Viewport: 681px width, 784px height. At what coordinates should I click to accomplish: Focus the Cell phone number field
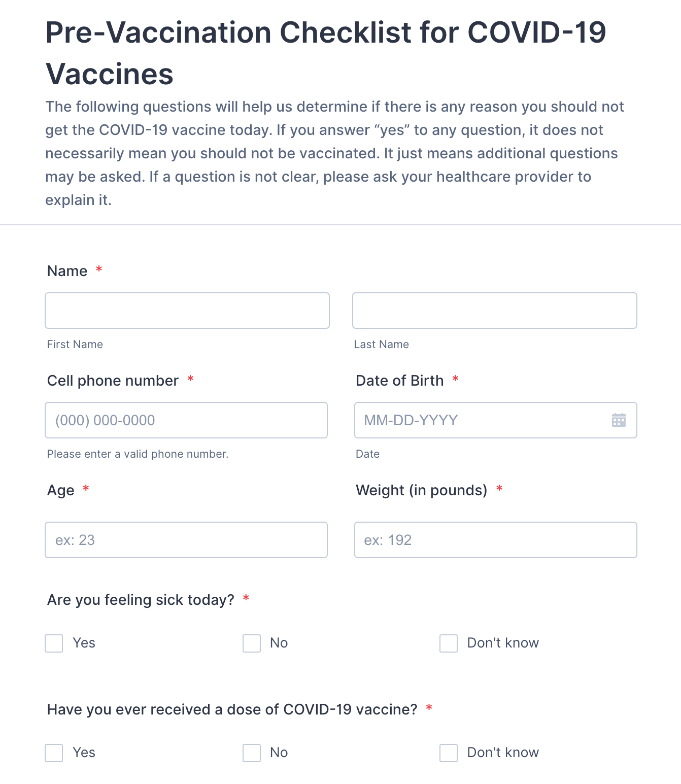tap(186, 420)
